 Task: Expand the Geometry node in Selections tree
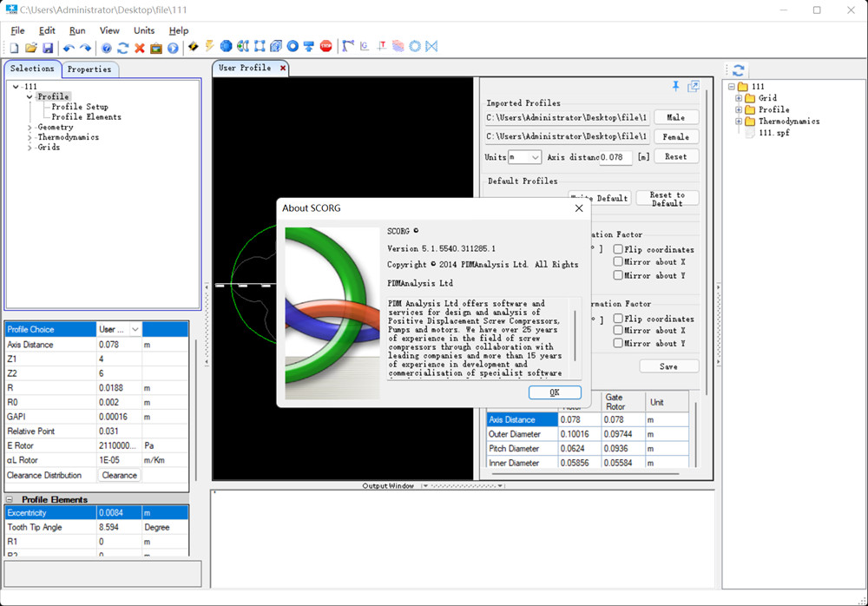point(30,128)
